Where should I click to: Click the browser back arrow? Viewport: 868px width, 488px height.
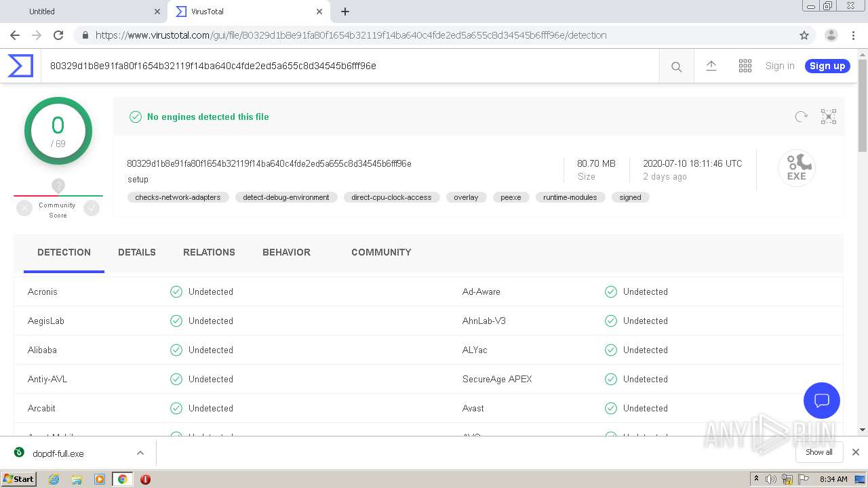click(15, 35)
